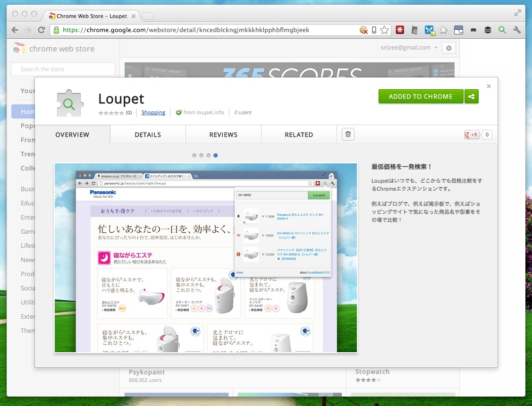The width and height of the screenshot is (532, 406).
Task: Select the fourth blue carousel dot
Action: click(x=215, y=155)
